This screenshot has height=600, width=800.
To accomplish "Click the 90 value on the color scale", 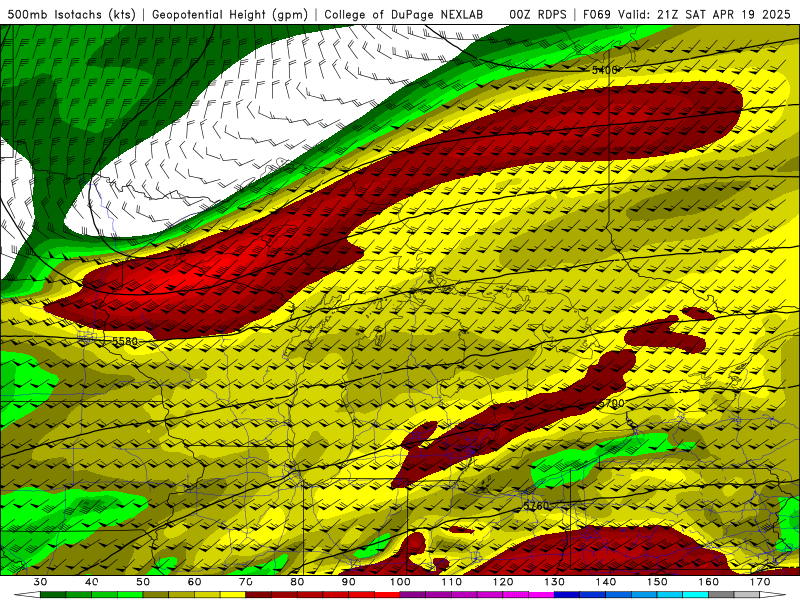I will click(x=348, y=582).
